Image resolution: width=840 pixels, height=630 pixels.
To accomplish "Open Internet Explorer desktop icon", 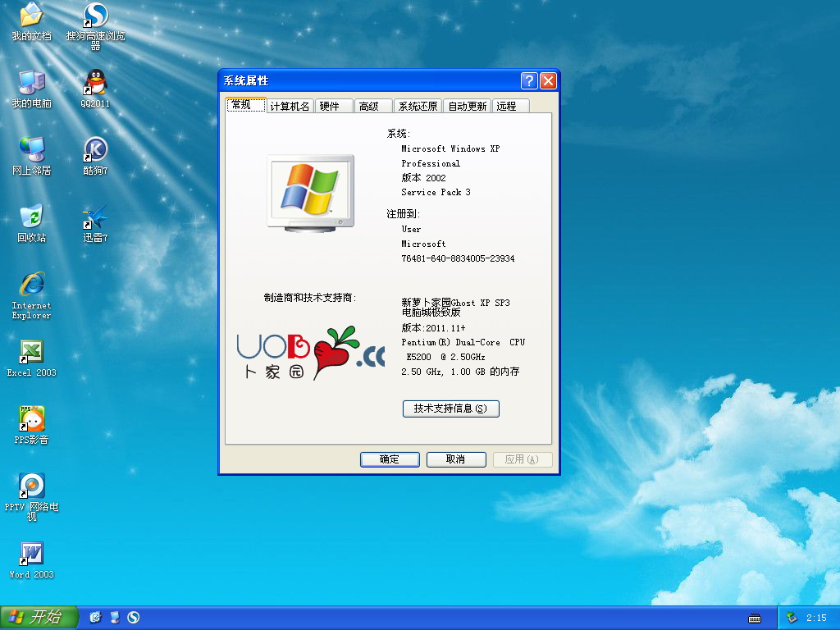I will coord(32,295).
